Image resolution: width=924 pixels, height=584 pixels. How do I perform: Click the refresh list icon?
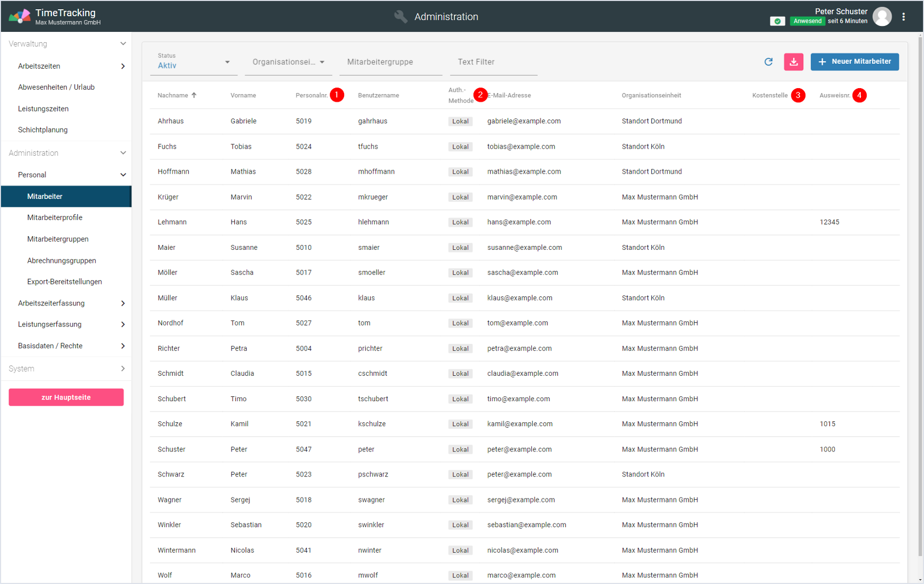pos(768,62)
